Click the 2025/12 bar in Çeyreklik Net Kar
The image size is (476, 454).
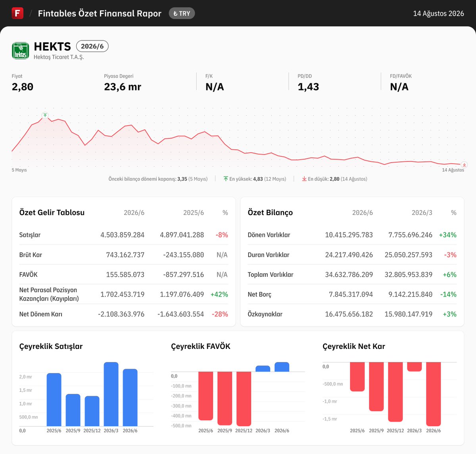(x=395, y=392)
